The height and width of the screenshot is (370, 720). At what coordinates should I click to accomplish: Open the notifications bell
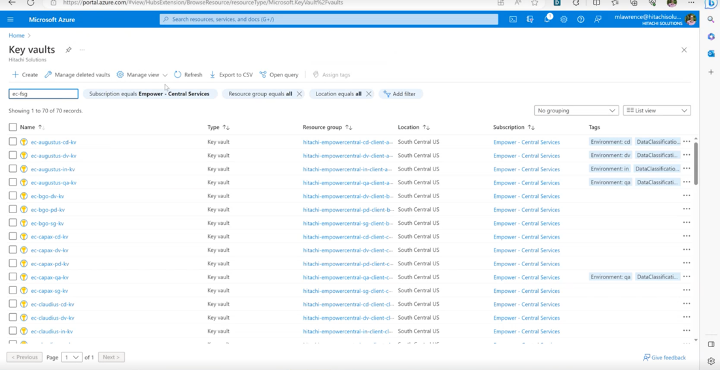click(x=547, y=19)
